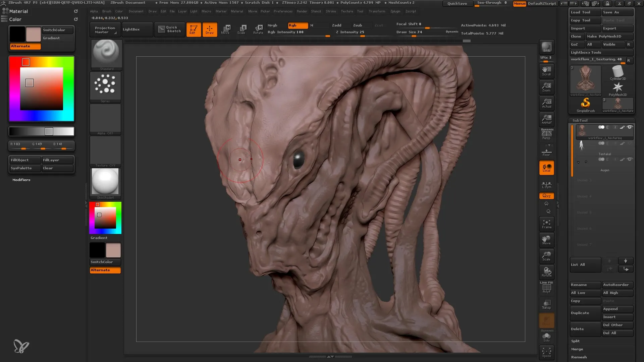
Task: Expand the Modifiers section panel
Action: (21, 179)
